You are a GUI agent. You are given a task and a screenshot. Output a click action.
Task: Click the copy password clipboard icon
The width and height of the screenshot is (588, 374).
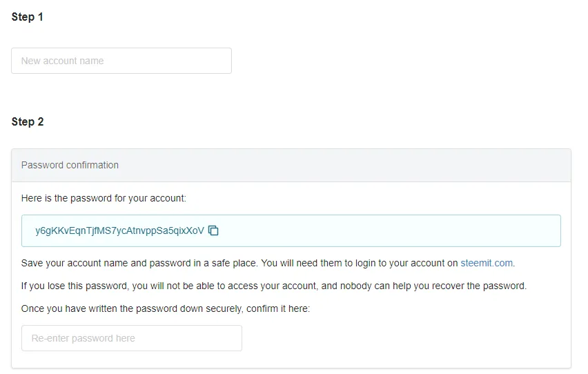coord(213,230)
